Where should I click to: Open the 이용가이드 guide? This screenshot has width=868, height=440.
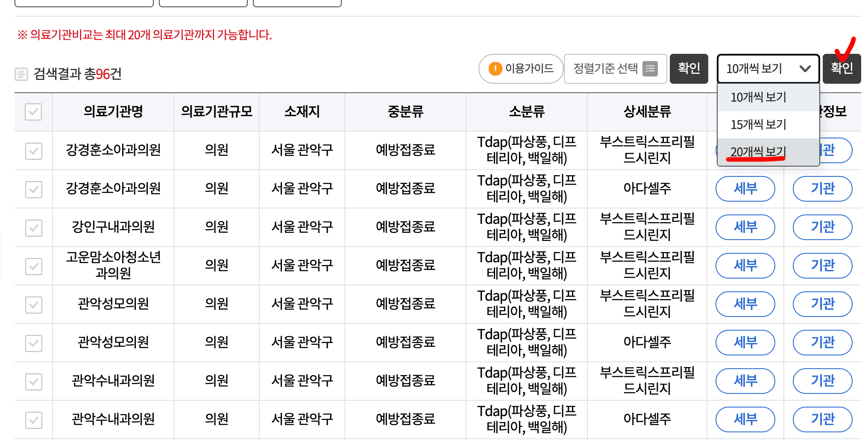point(520,68)
